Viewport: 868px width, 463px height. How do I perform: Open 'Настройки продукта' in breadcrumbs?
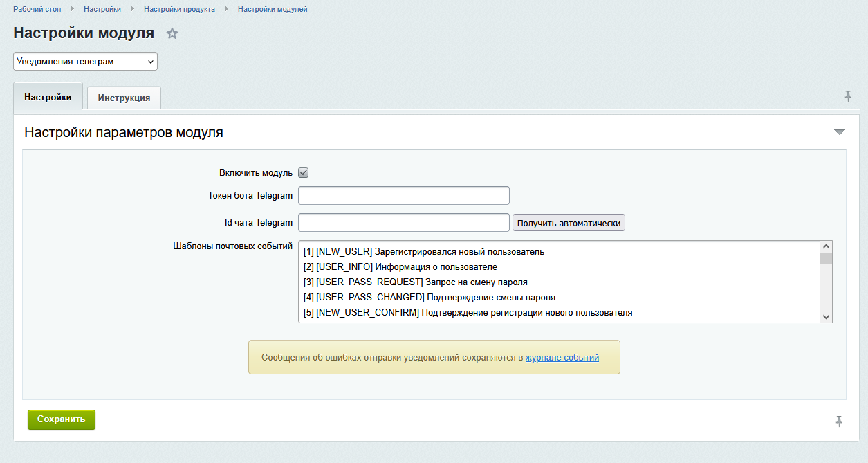coord(179,9)
